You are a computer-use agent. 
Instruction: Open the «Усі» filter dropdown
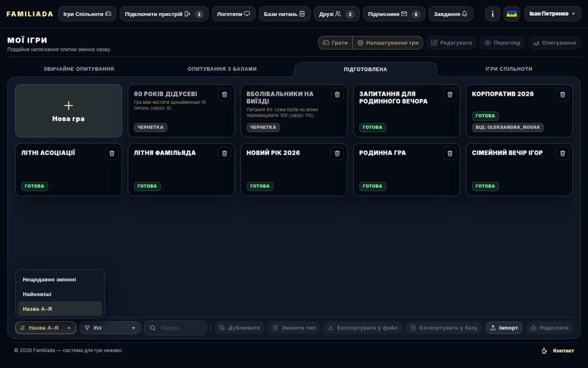pyautogui.click(x=110, y=328)
